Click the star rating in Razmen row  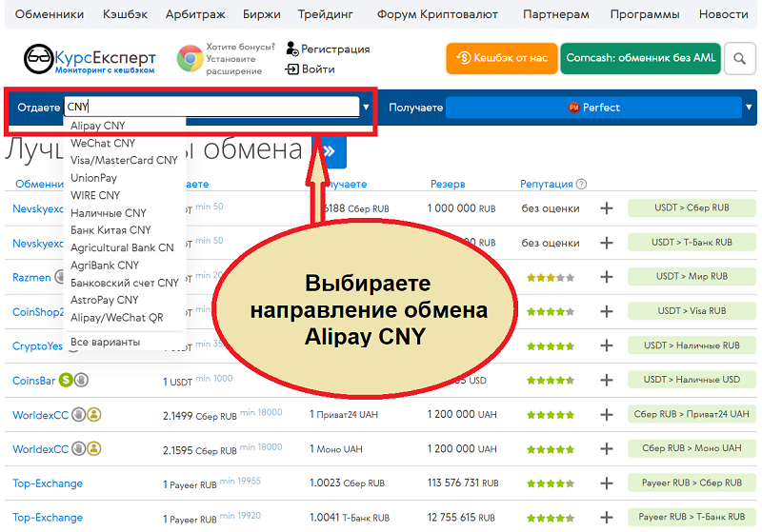tap(551, 278)
